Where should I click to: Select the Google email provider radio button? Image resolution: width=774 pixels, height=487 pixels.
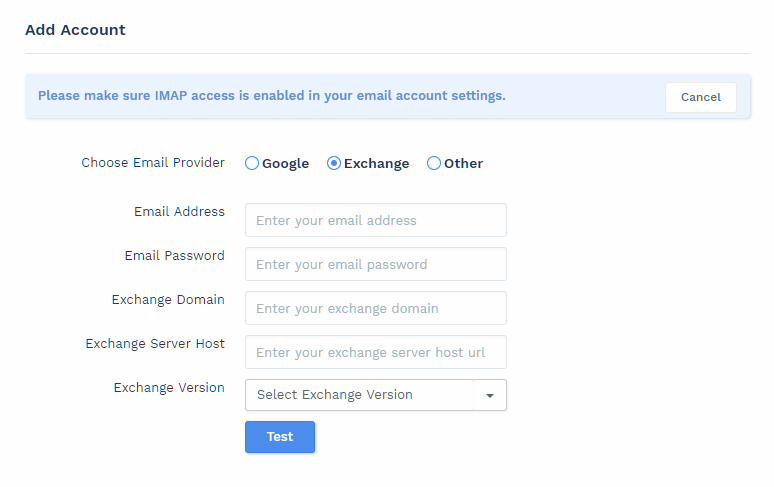(x=252, y=163)
